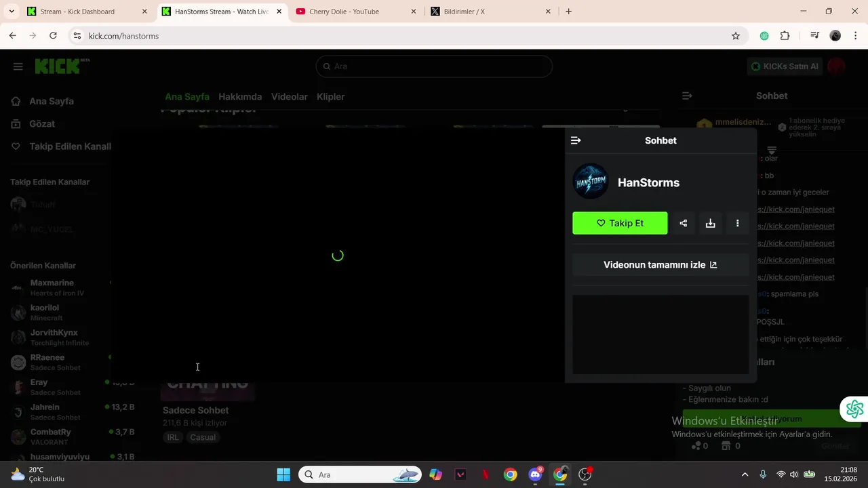Click the green Takip Et button

tap(620, 223)
